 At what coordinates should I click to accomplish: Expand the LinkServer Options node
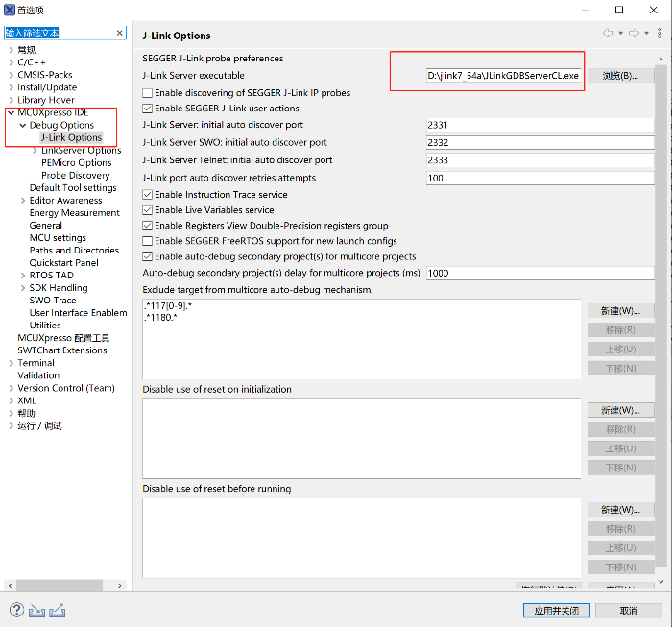pyautogui.click(x=35, y=150)
